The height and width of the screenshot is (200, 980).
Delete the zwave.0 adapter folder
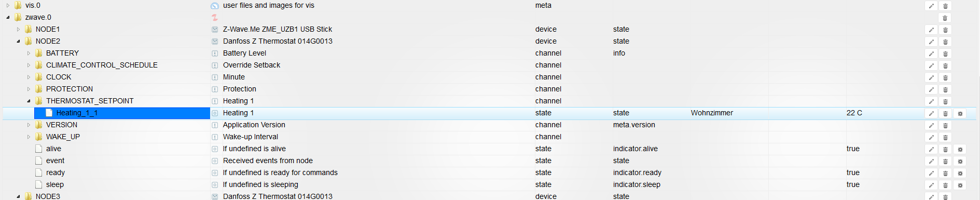(x=945, y=18)
